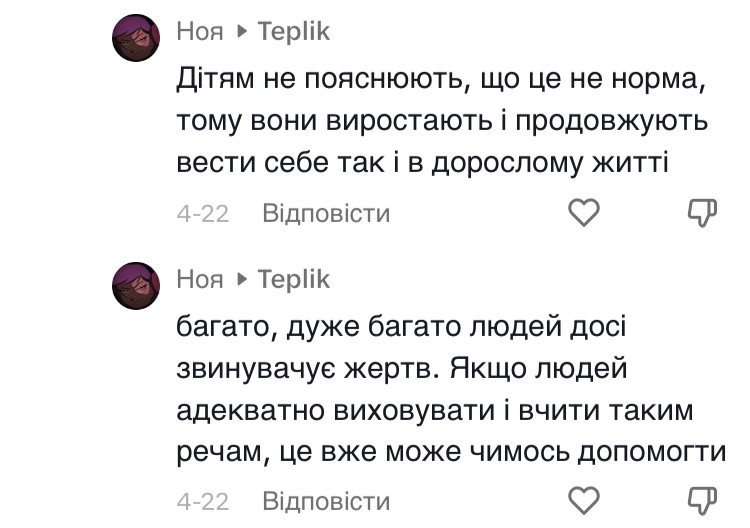Tap Відповісти under the second comment

[325, 500]
